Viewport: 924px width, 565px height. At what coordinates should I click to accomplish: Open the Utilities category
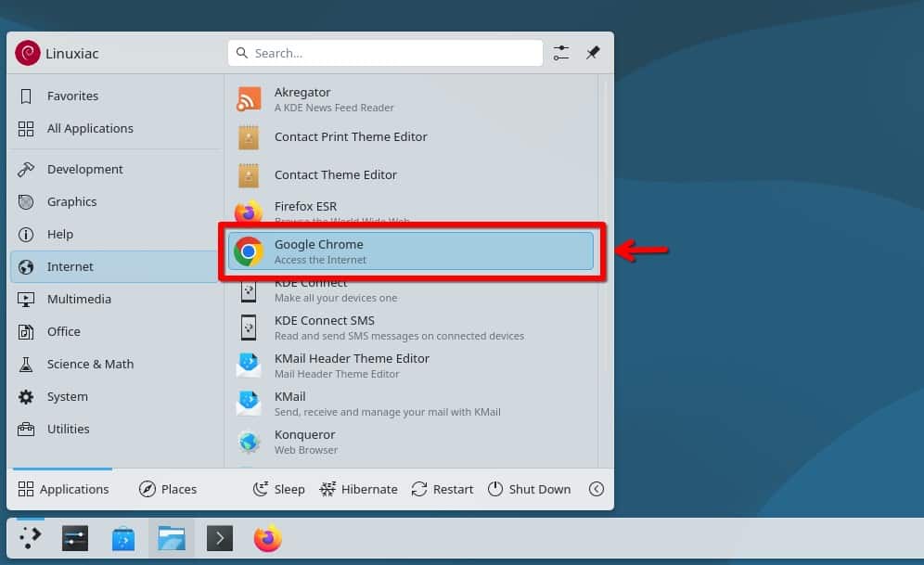point(115,429)
